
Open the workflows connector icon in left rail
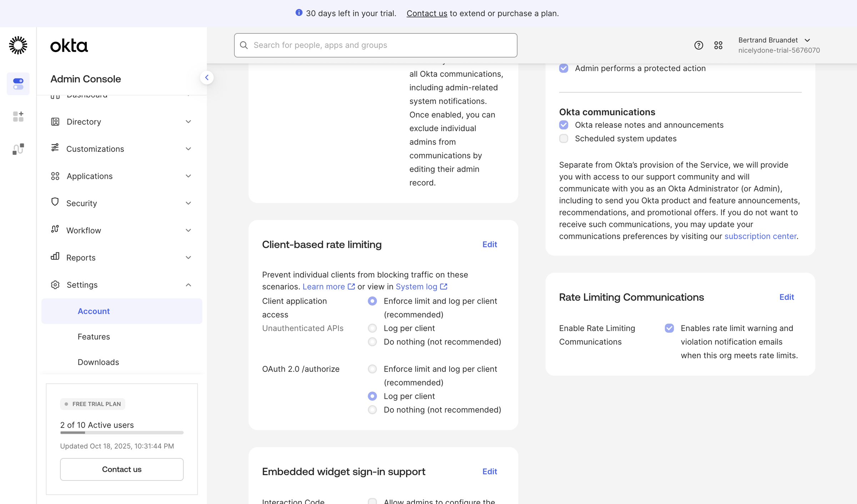click(x=18, y=149)
